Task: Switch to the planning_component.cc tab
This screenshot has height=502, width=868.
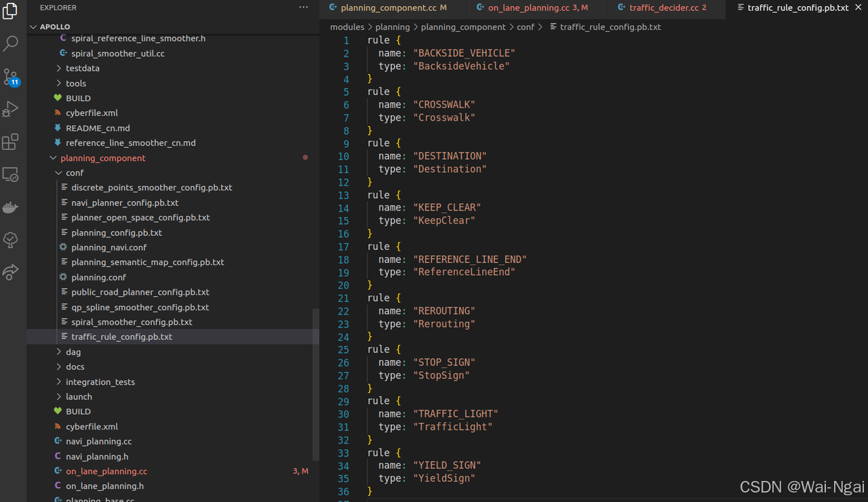Action: point(392,7)
